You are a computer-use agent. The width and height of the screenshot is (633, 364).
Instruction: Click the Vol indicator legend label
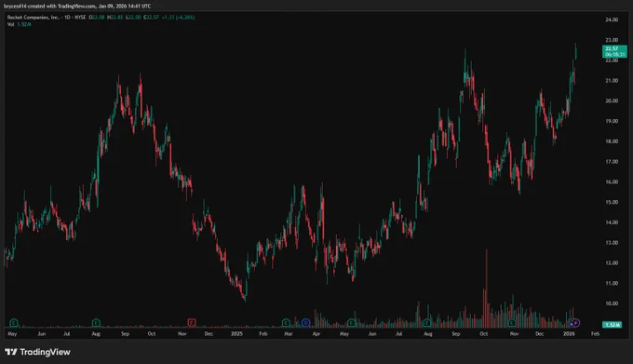10,24
